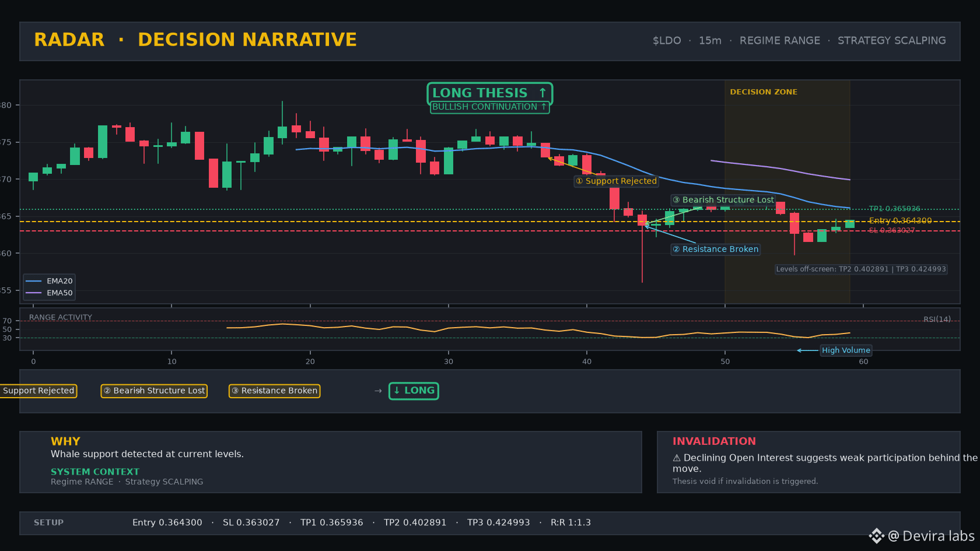
Task: Click the arrow pointing to High Volume
Action: [807, 350]
